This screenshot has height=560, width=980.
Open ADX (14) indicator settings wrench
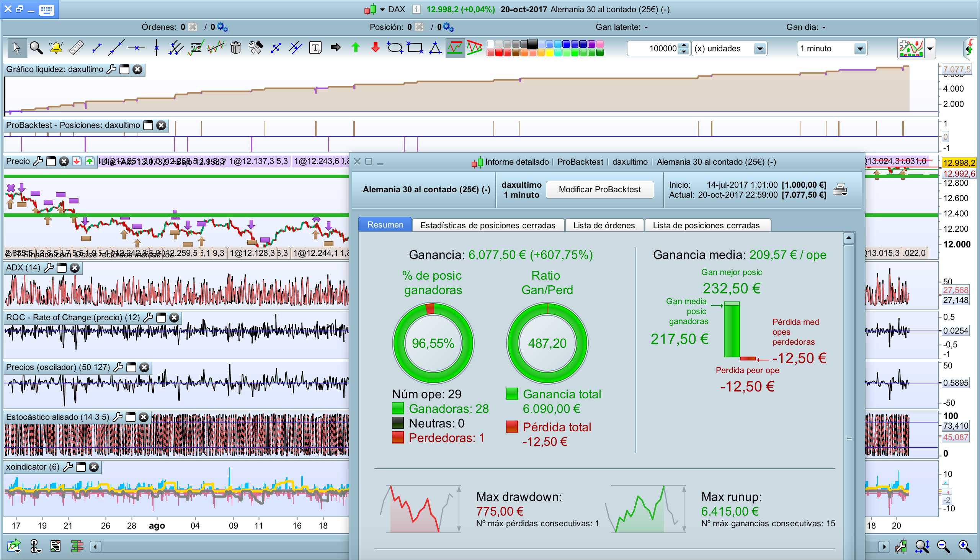pyautogui.click(x=49, y=268)
